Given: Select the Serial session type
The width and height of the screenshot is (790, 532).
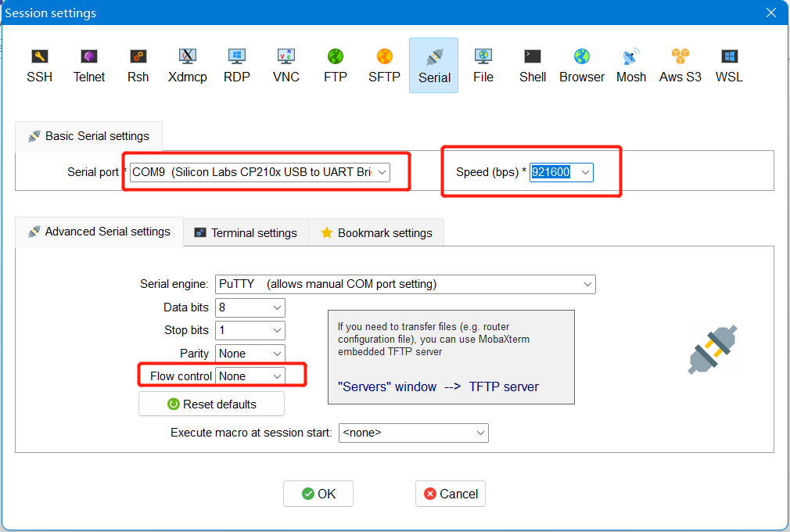Looking at the screenshot, I should click(x=434, y=66).
